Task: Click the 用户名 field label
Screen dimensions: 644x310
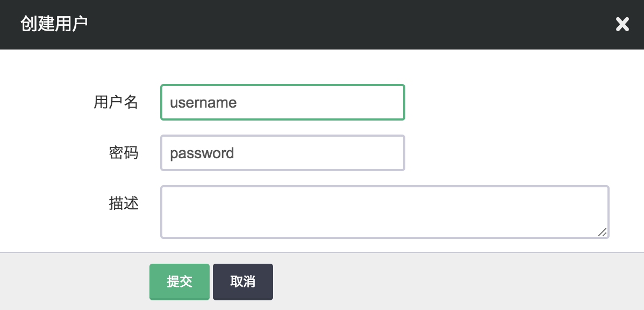Action: [x=116, y=102]
